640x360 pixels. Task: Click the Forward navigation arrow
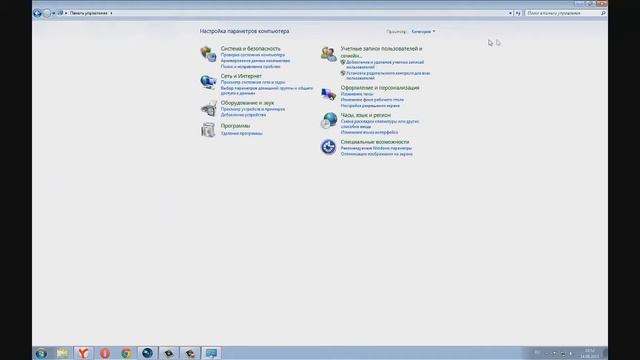47,13
